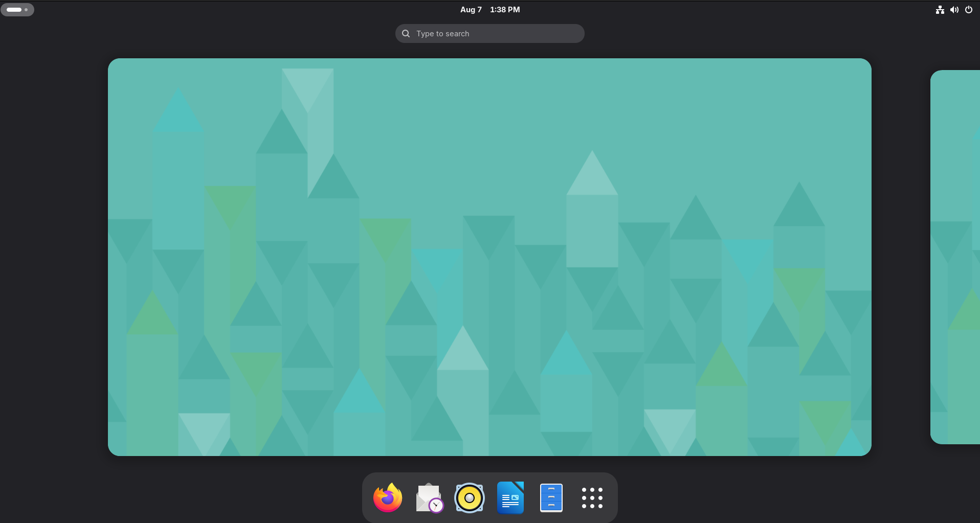
Task: Open the power icon system menu
Action: pyautogui.click(x=969, y=10)
